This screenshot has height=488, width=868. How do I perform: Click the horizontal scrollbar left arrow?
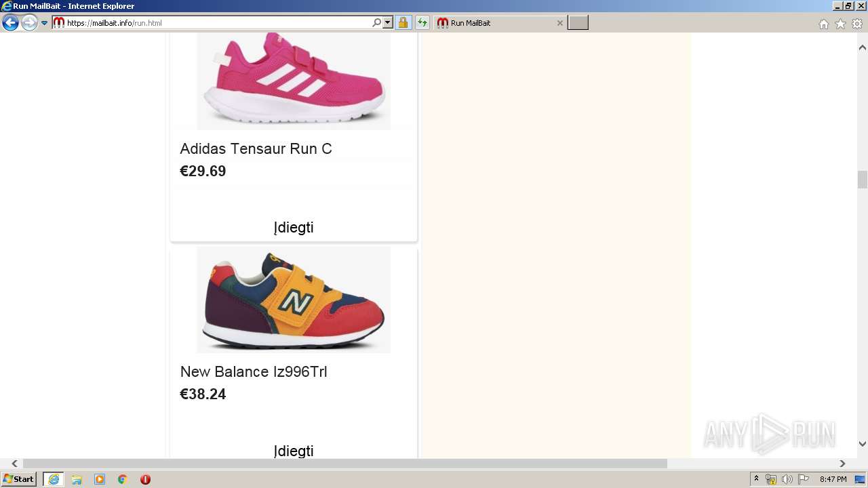(14, 464)
